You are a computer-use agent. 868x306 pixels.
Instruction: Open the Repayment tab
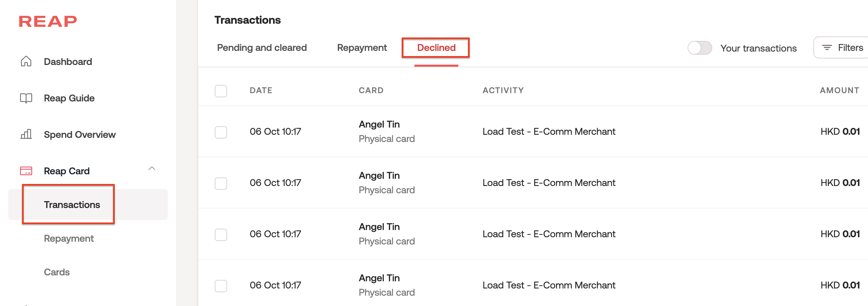tap(362, 48)
